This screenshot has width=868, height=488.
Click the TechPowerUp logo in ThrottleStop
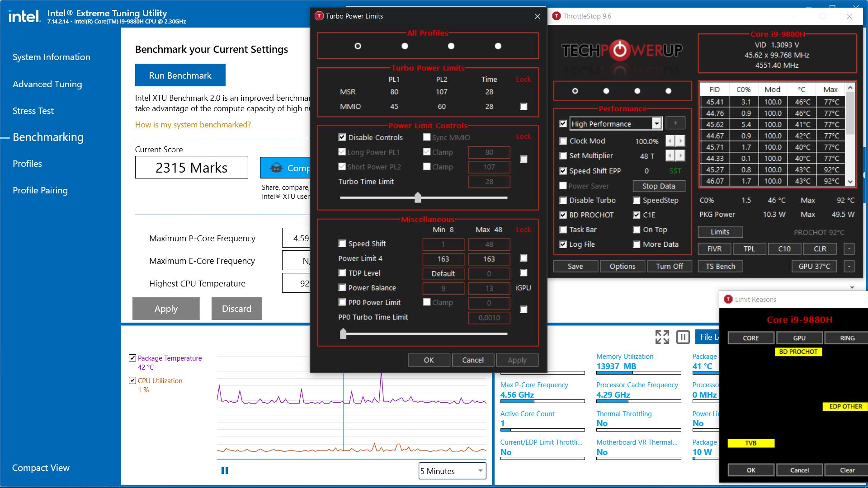[x=622, y=50]
